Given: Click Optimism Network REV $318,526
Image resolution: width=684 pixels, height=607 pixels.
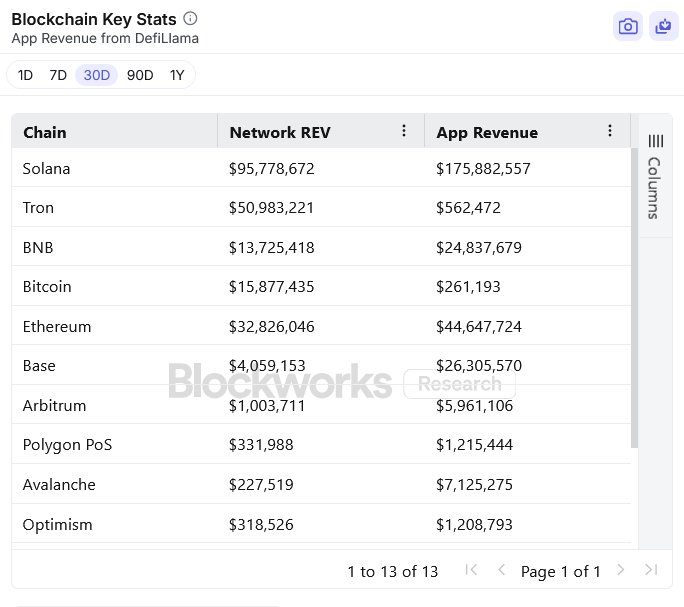Looking at the screenshot, I should pos(261,525).
